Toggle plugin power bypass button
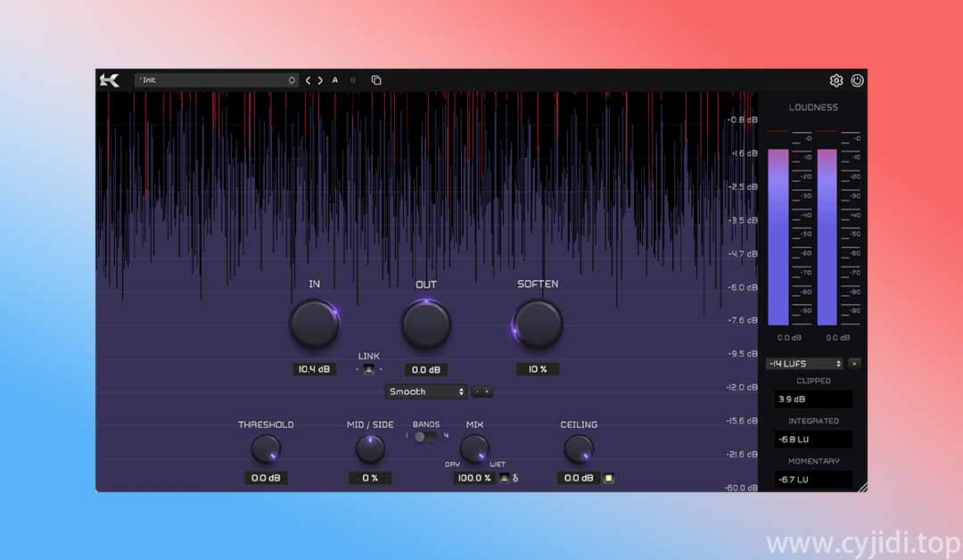Screen dimensions: 963x560 [858, 80]
